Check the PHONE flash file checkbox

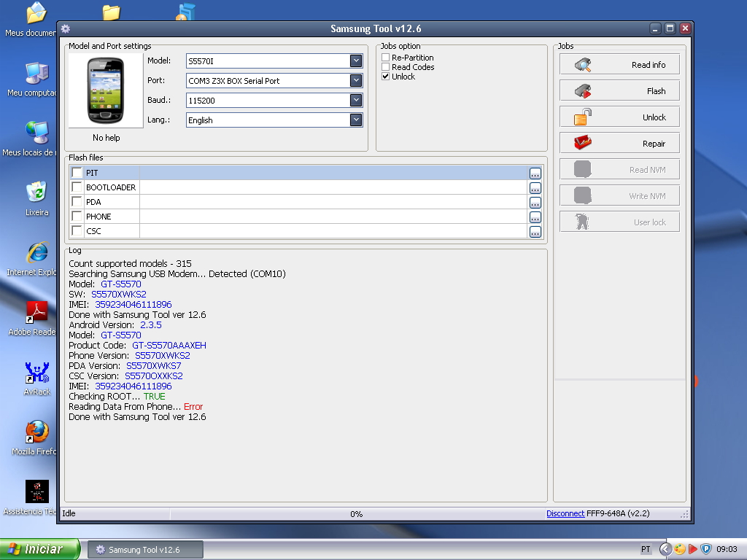click(76, 216)
